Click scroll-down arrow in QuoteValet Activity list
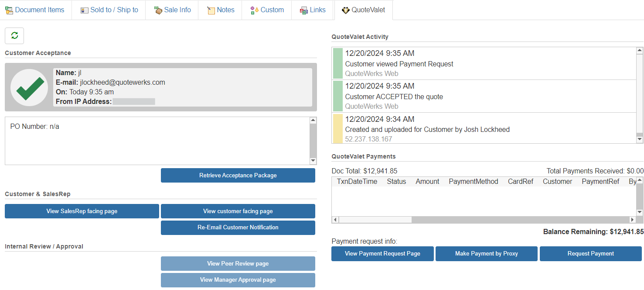 640,139
